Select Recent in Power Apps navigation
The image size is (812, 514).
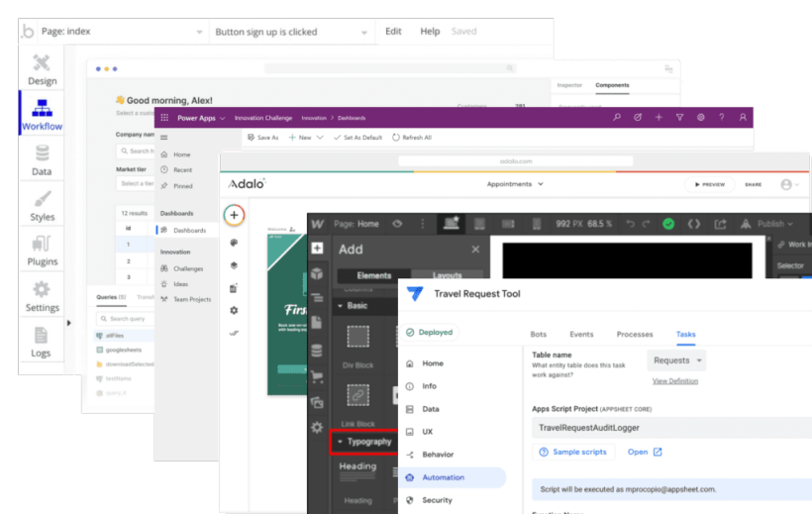point(176,170)
